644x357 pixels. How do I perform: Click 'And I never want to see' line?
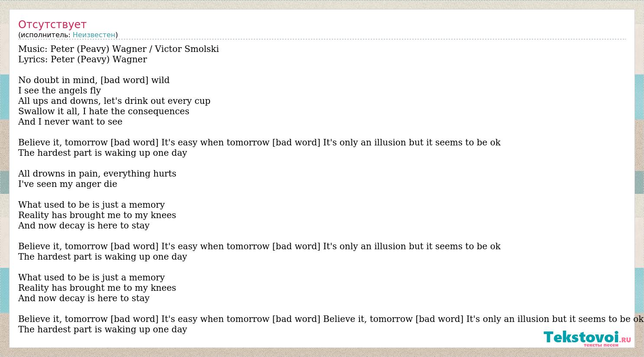[x=71, y=122]
